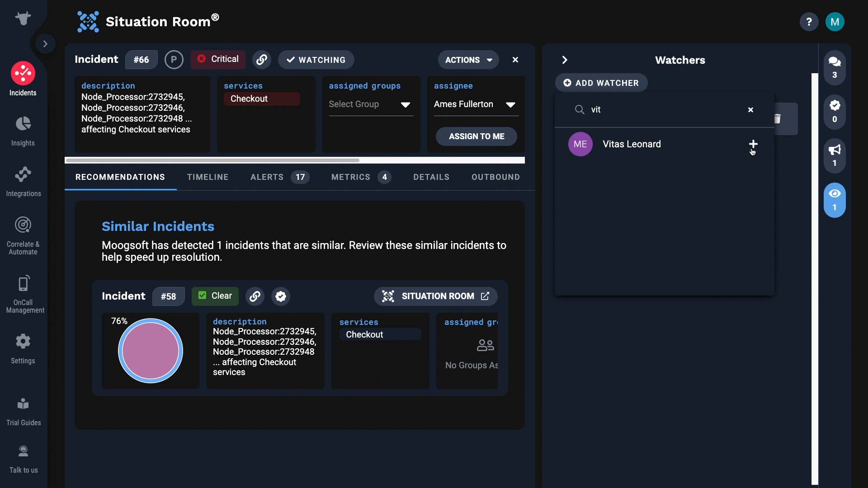This screenshot has height=488, width=868.
Task: Copy link for similar incident #58
Action: tap(255, 296)
